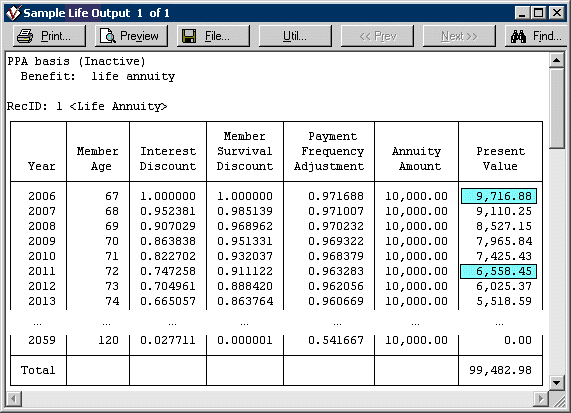
Task: Click horizontal scrollbar left arrow
Action: click(13, 399)
